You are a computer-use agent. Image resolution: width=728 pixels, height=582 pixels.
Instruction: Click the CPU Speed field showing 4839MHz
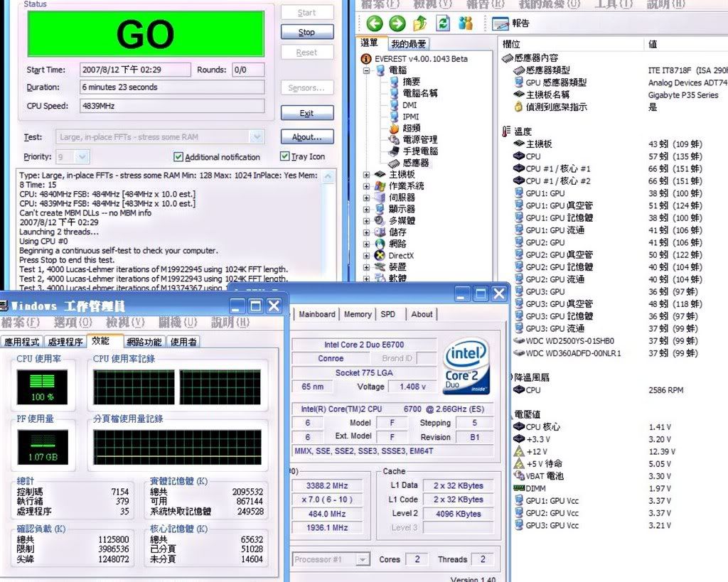pos(172,106)
